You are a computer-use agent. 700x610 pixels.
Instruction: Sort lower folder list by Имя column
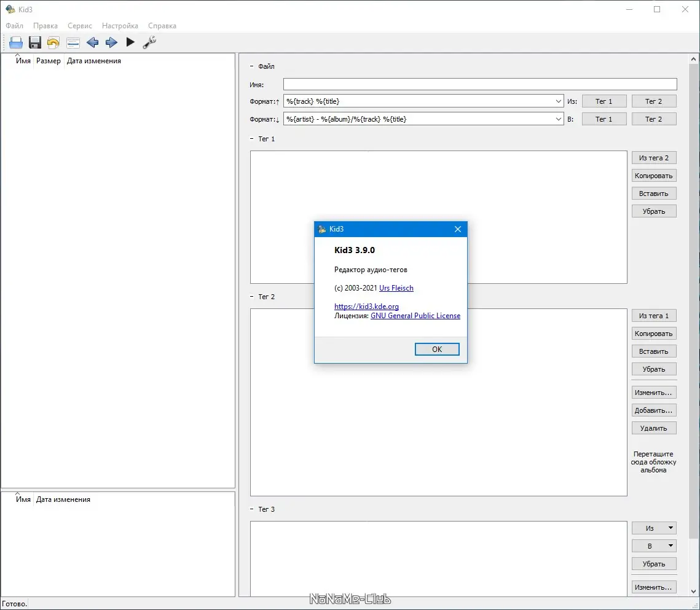(x=23, y=500)
